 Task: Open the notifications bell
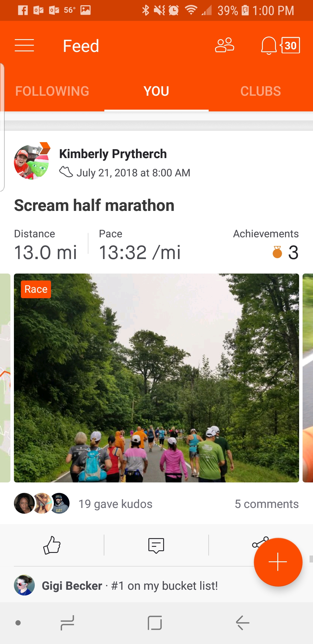click(x=269, y=46)
